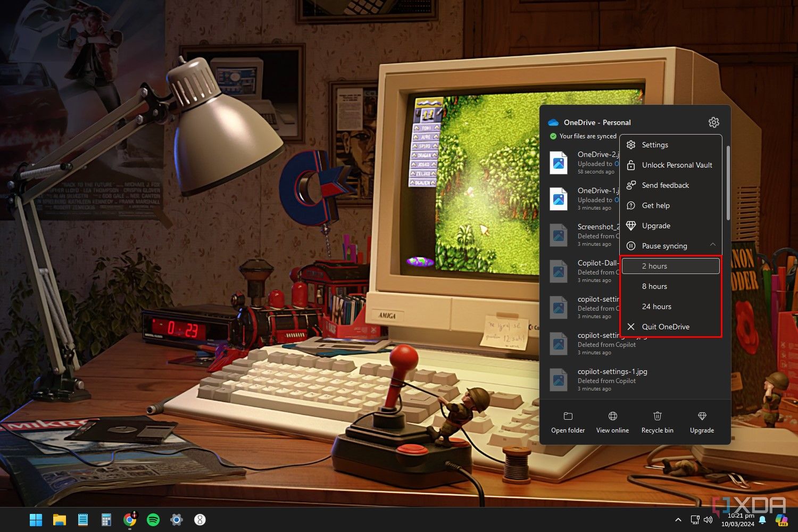798x532 pixels.
Task: Show hidden tray icons chevron
Action: (x=678, y=520)
